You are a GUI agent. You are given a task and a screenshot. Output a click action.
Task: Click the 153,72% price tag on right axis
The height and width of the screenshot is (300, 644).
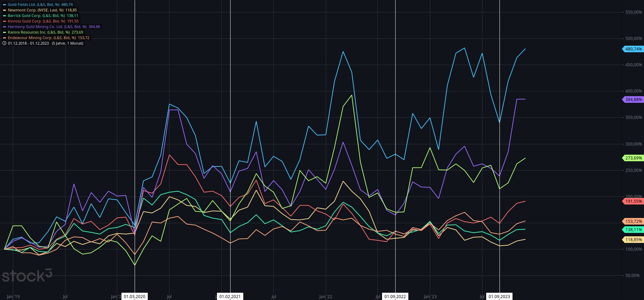[x=633, y=221]
